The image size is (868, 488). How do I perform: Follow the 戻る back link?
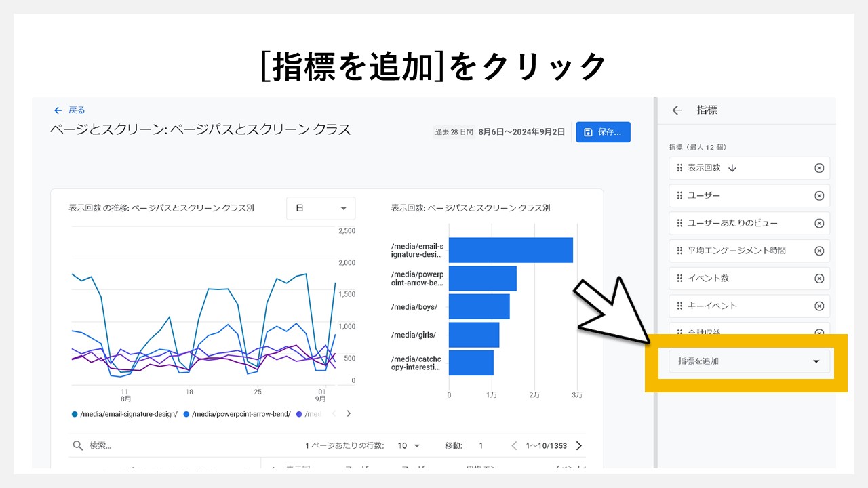(x=70, y=110)
